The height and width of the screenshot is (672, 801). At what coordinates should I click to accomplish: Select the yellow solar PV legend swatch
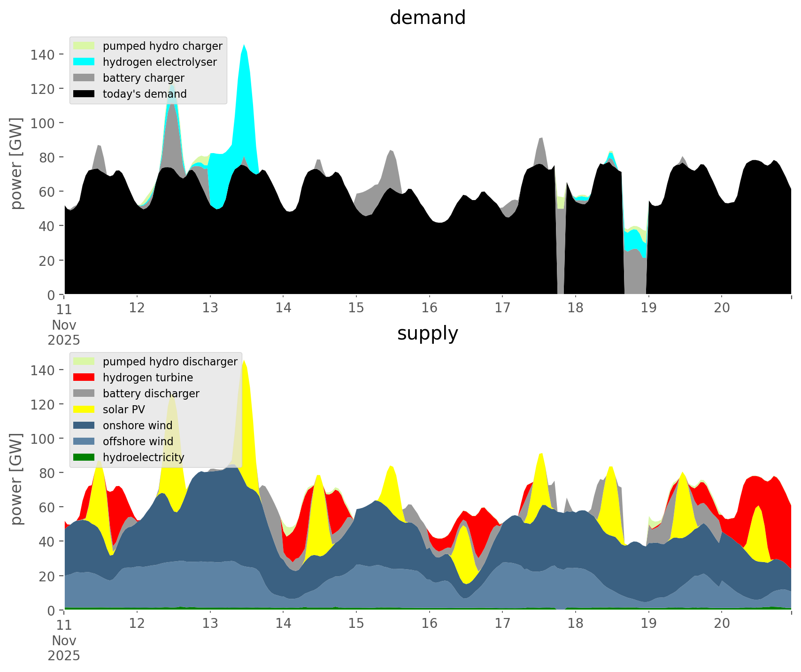[84, 409]
